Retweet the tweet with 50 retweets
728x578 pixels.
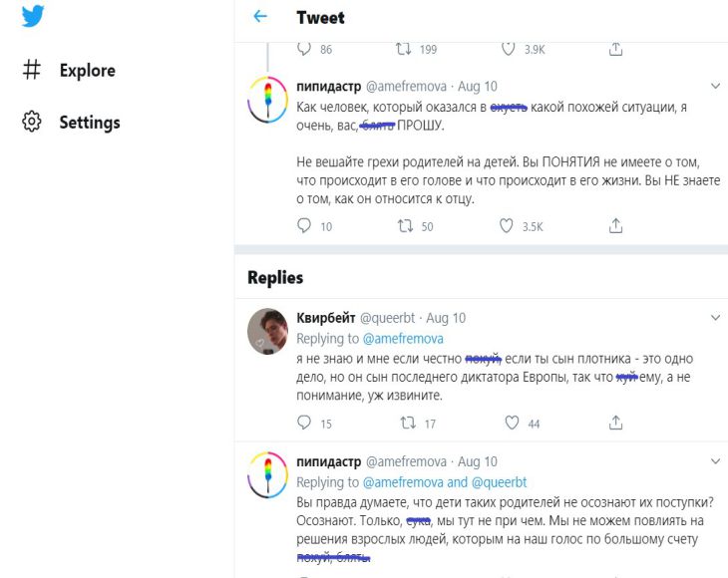(405, 226)
